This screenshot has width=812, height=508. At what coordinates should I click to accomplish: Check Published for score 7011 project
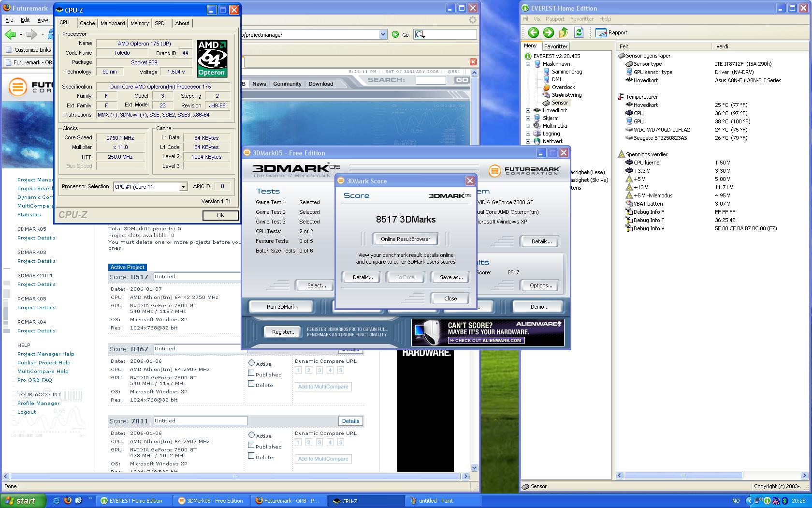[x=251, y=445]
